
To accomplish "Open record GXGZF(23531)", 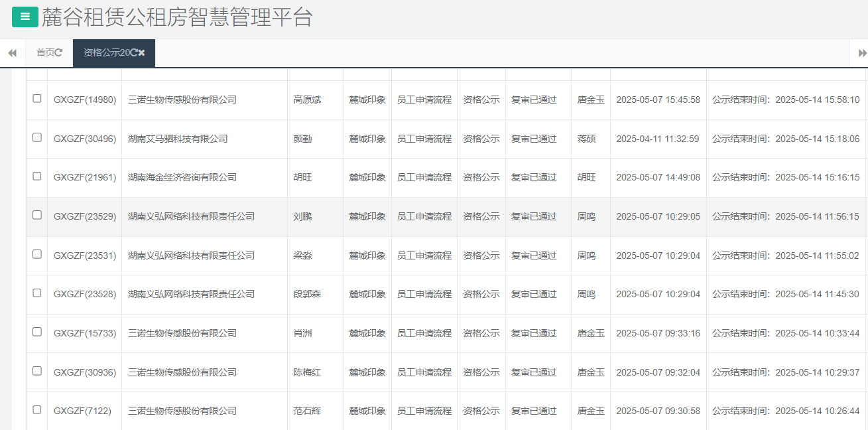I will point(84,255).
